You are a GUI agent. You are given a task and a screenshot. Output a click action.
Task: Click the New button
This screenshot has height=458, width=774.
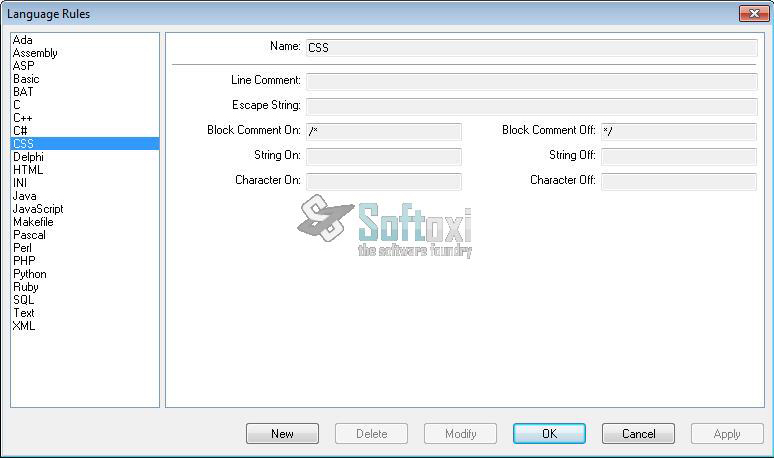(x=282, y=434)
